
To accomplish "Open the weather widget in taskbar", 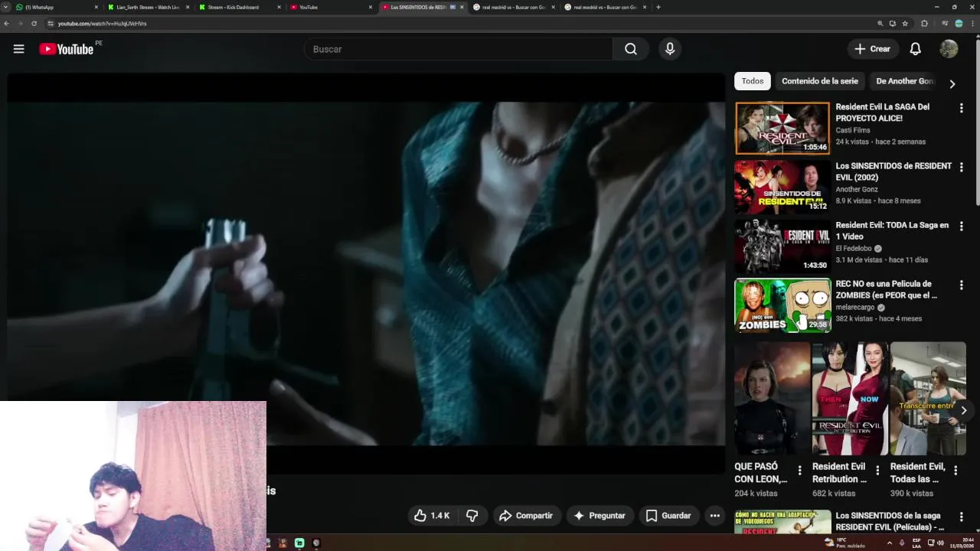I will (845, 543).
